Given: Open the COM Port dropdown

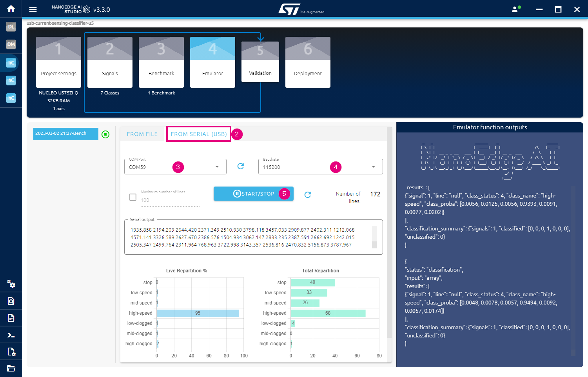Looking at the screenshot, I should 175,167.
